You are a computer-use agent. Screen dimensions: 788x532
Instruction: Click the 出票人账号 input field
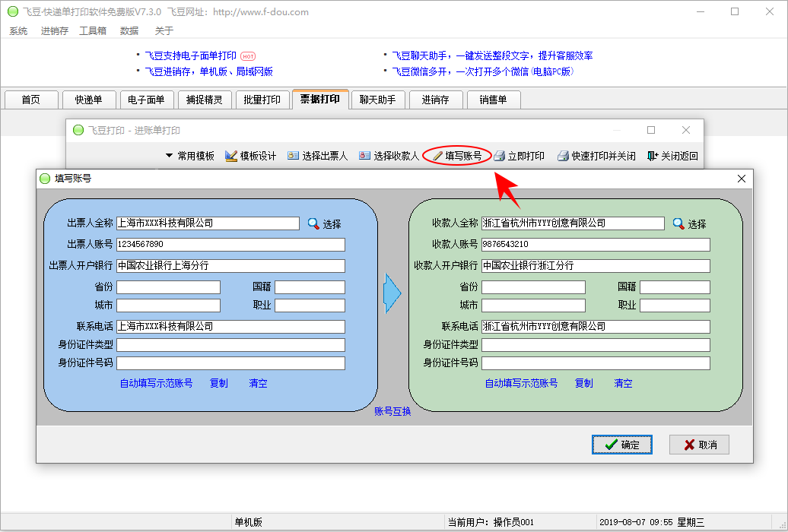(x=230, y=245)
